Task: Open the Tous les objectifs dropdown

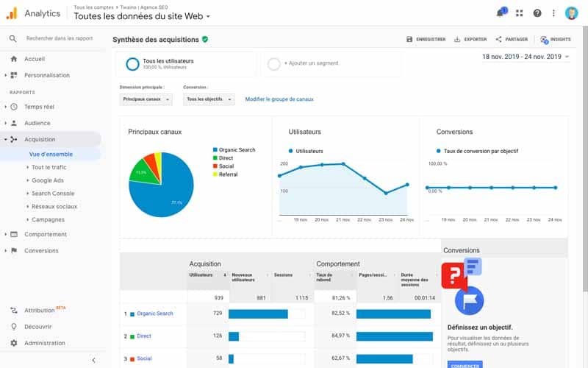Action: 209,99
